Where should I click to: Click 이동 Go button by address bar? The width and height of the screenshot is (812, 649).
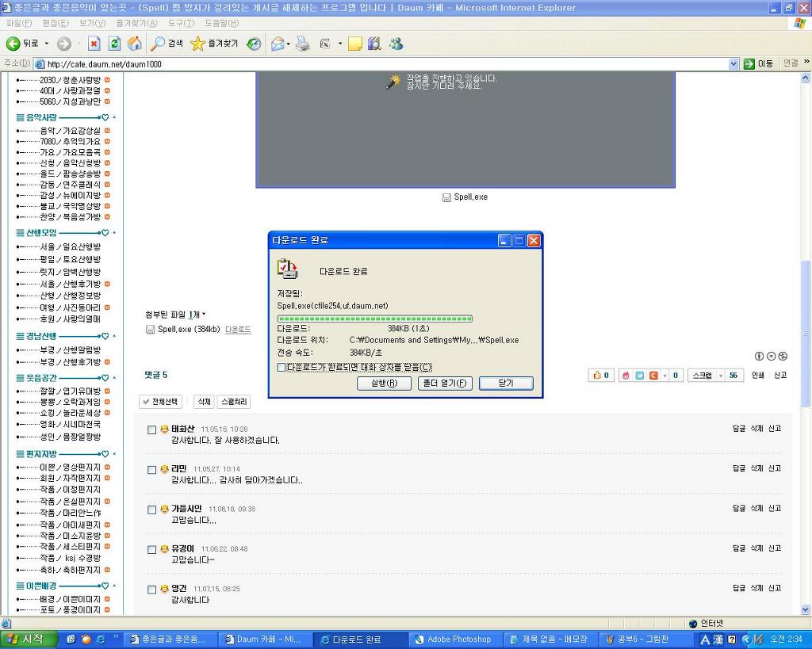[x=759, y=63]
